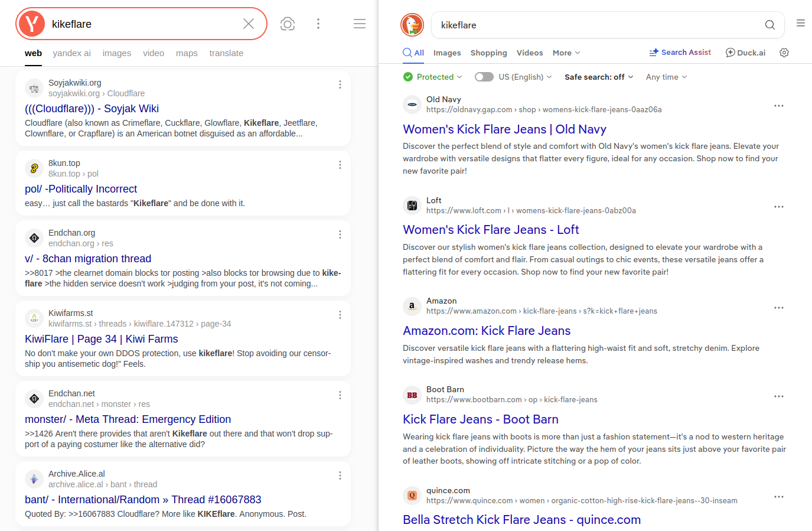Click the Yandex logo icon
This screenshot has width=812, height=531.
[32, 24]
